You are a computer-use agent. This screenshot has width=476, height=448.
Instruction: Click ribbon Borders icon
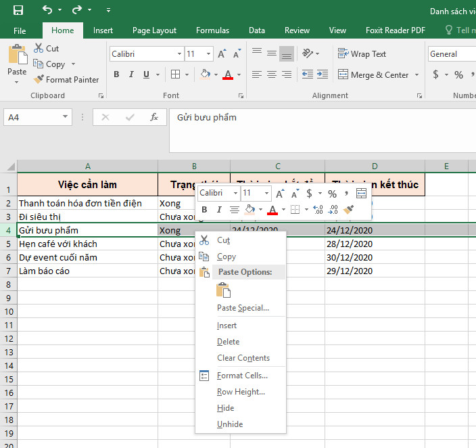pyautogui.click(x=176, y=74)
